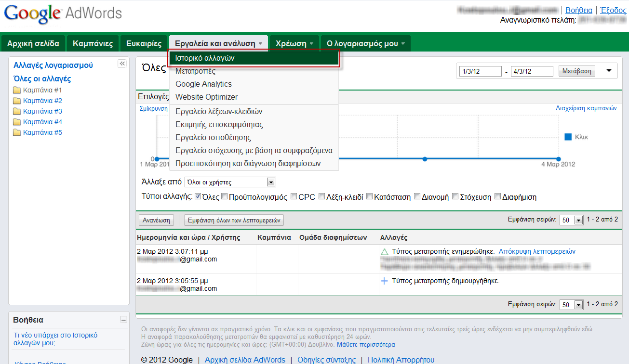629x364 pixels.
Task: Click the 4 Μαρ 2012 data point on the chart
Action: click(x=559, y=159)
